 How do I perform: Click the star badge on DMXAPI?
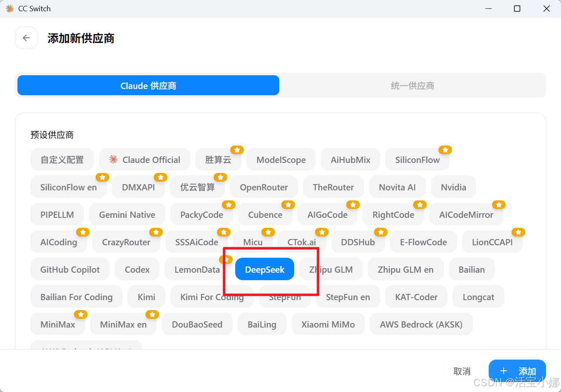[160, 177]
